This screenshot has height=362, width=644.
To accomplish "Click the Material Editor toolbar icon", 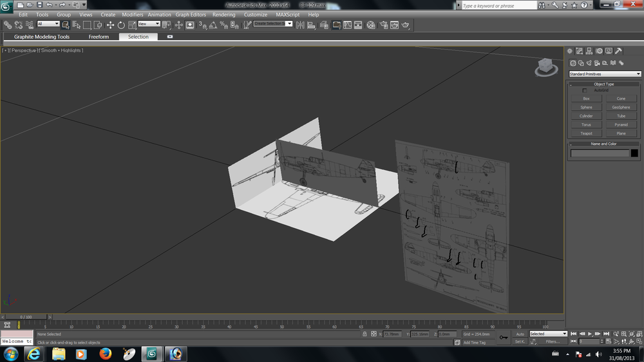I will coord(371,25).
